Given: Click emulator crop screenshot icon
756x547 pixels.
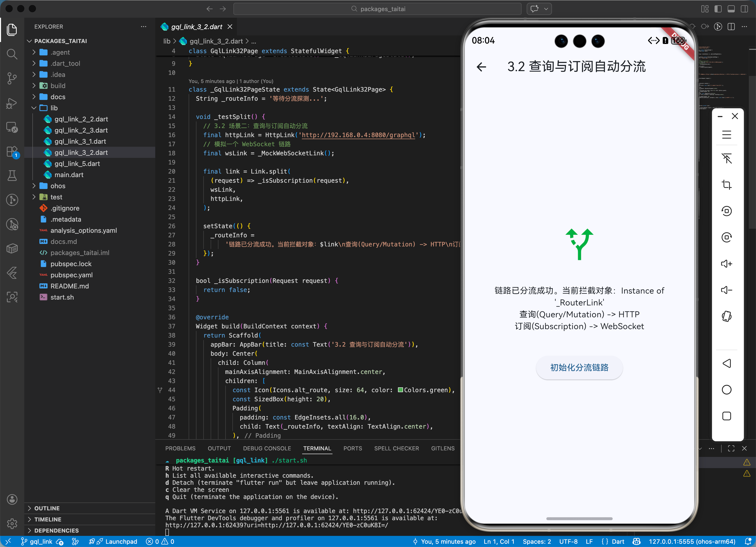Looking at the screenshot, I should point(726,184).
